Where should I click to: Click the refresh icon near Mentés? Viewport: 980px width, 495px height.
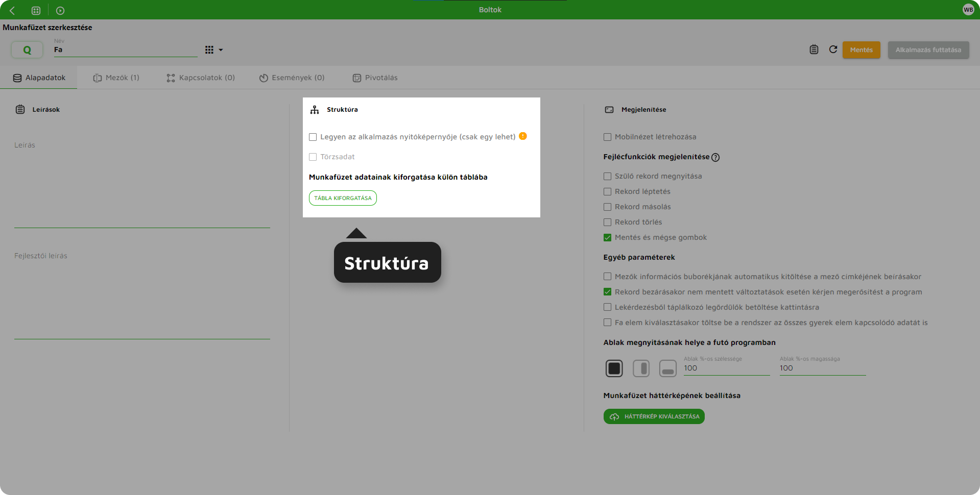[x=833, y=49]
